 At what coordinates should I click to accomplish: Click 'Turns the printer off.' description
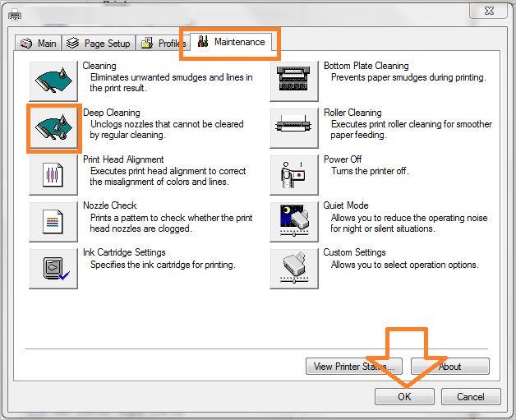370,171
